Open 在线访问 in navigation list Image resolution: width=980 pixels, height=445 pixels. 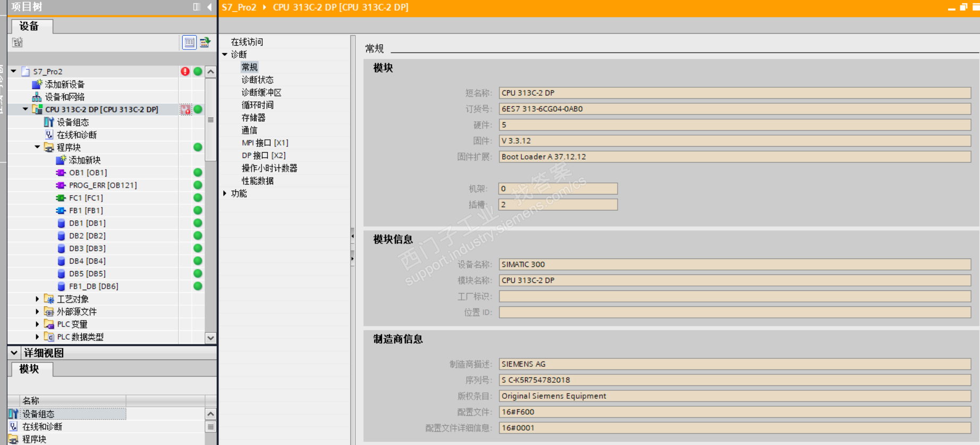(247, 42)
